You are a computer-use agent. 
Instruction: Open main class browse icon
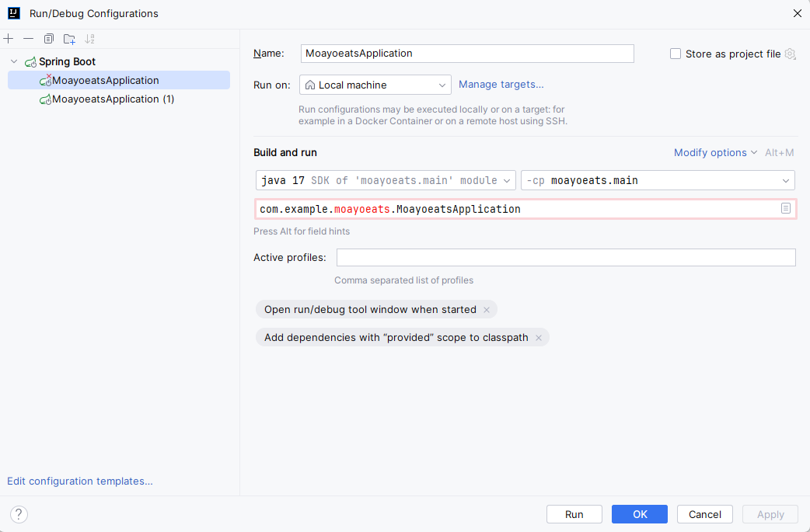[x=786, y=208]
